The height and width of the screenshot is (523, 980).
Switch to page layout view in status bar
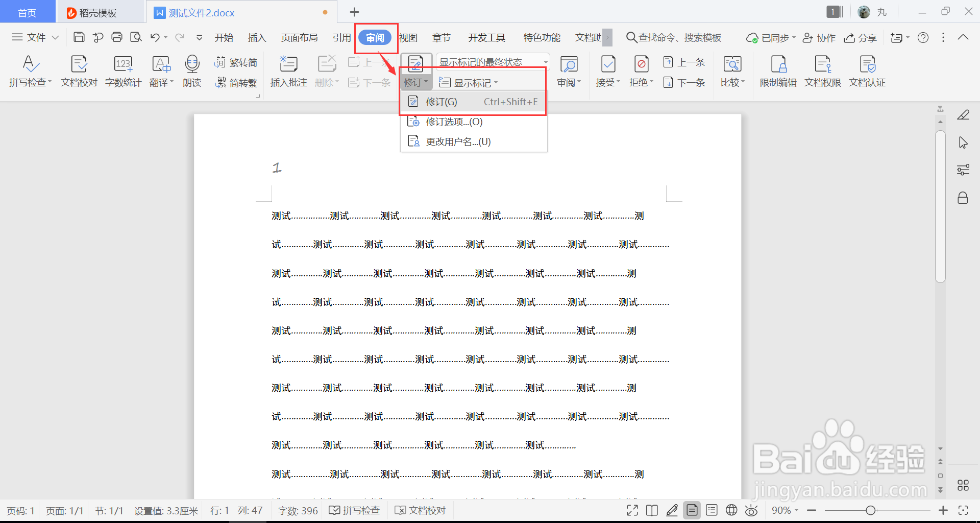pos(692,510)
